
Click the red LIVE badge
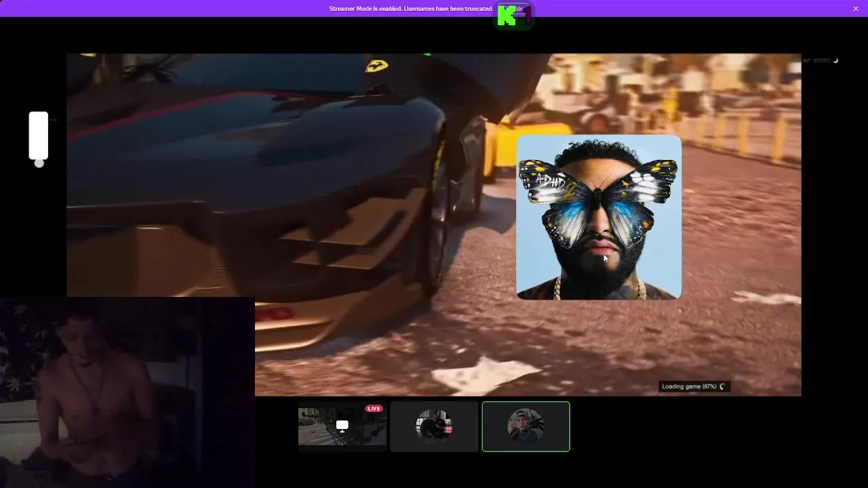(374, 409)
